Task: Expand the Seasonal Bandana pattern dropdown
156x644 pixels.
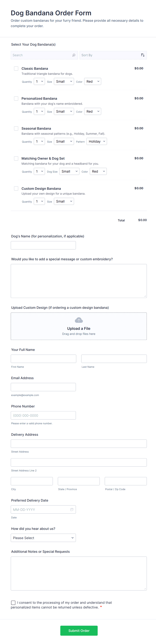Action: point(96,141)
